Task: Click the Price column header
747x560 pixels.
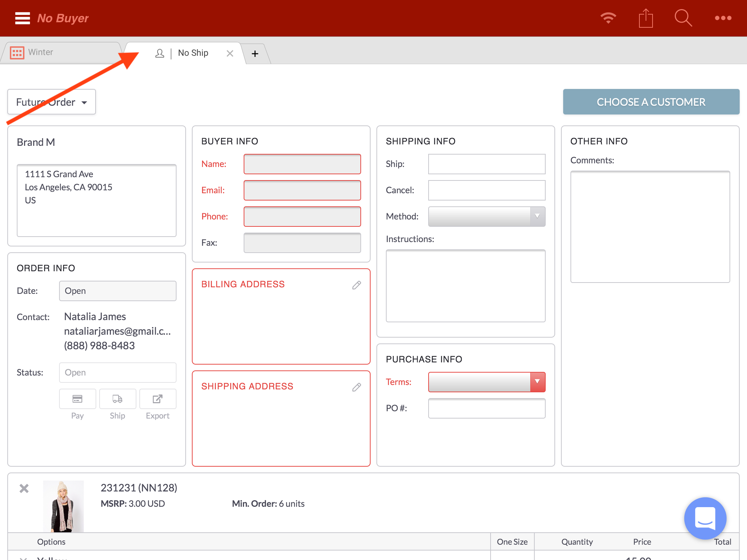Action: pyautogui.click(x=642, y=542)
